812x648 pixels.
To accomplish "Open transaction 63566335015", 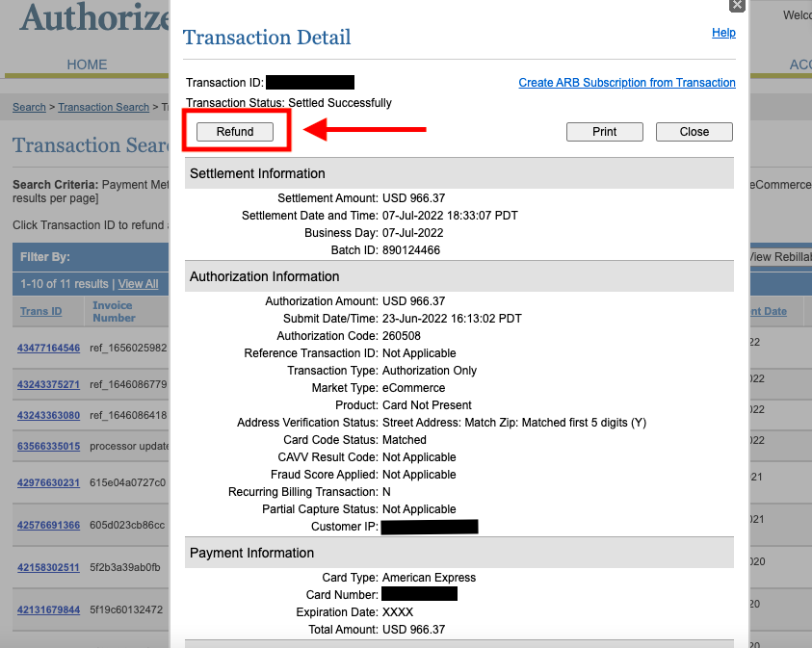I will click(48, 446).
